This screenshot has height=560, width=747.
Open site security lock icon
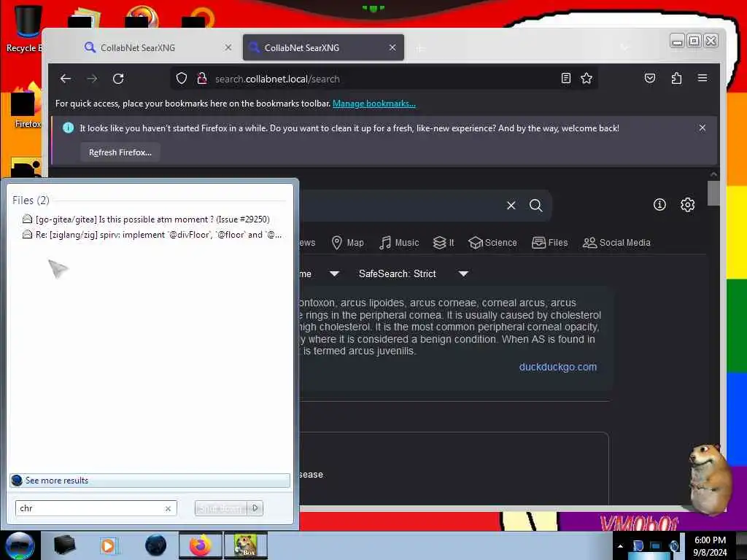point(202,79)
